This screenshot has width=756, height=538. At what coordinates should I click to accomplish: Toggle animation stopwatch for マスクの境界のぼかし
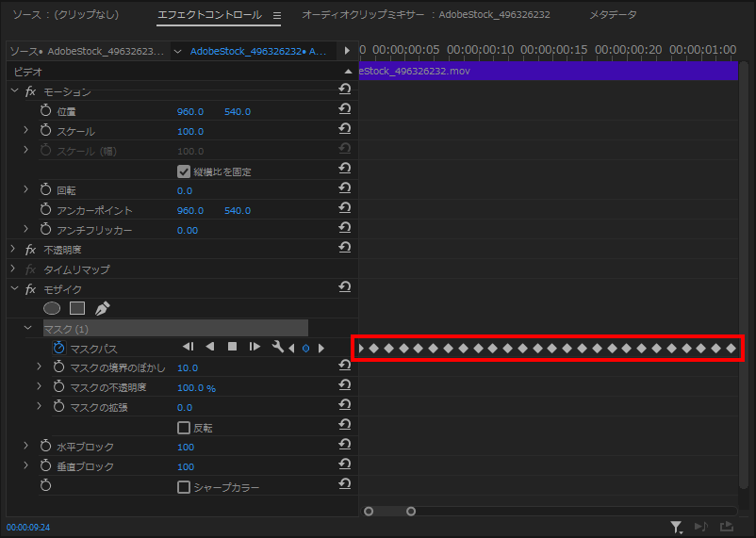click(58, 367)
